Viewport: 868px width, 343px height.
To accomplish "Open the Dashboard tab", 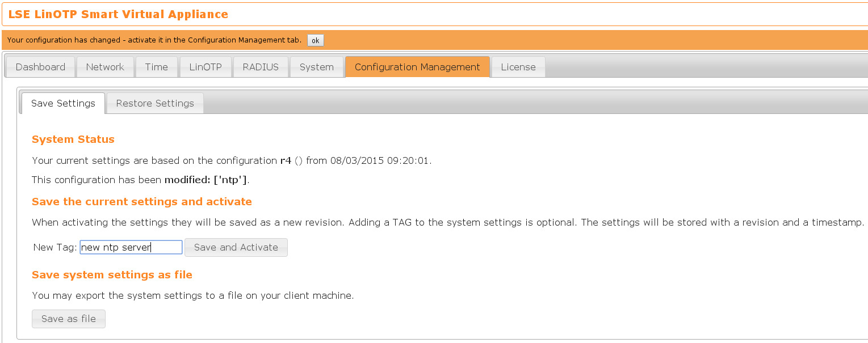I will click(x=40, y=67).
